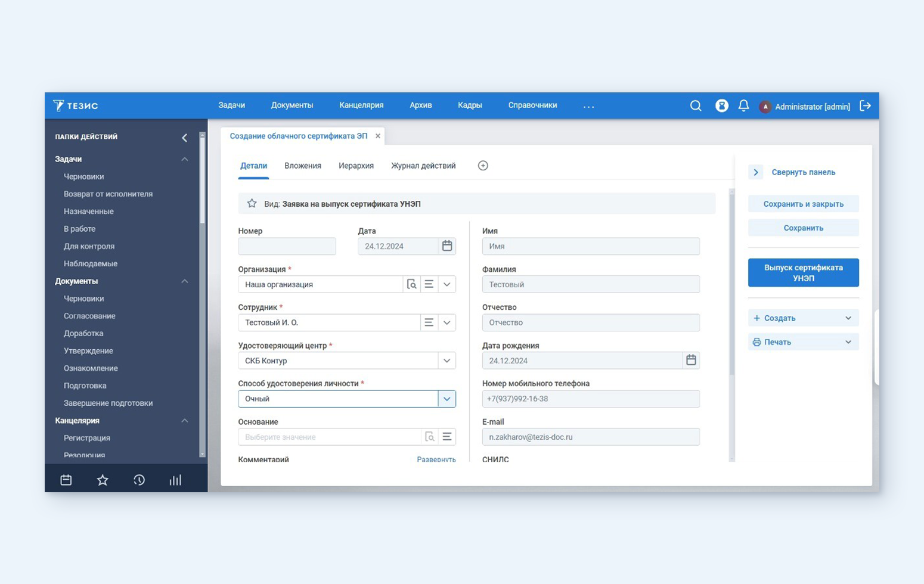The image size is (924, 584).
Task: Collapse the Документы sidebar section
Action: tap(185, 281)
